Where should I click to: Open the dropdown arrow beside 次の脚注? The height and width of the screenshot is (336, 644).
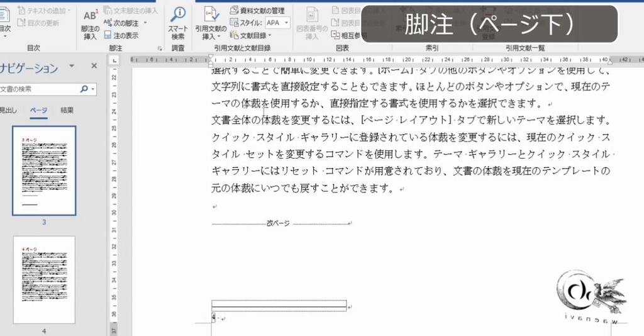[x=145, y=23]
